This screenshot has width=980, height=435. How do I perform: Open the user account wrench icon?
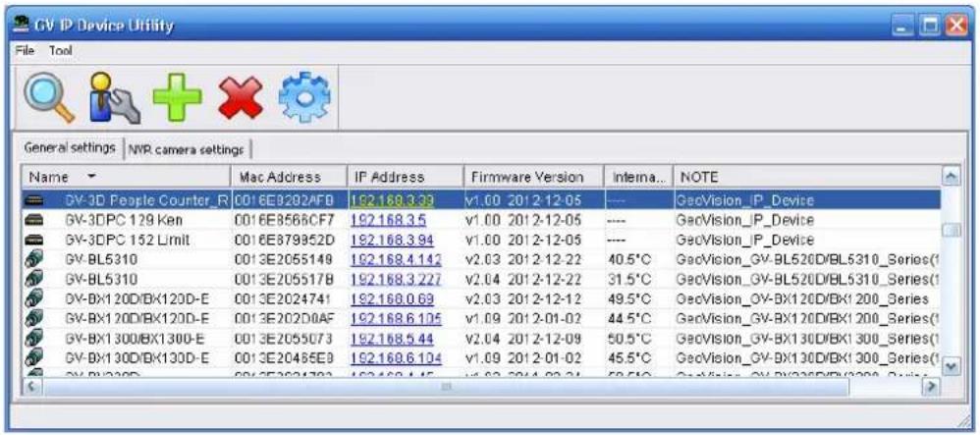113,97
